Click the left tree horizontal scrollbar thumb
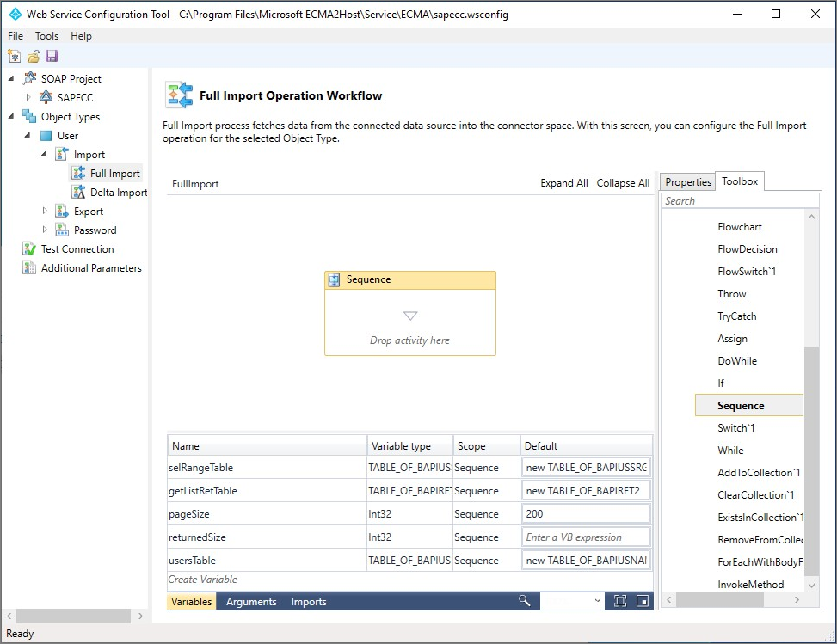 pyautogui.click(x=74, y=616)
